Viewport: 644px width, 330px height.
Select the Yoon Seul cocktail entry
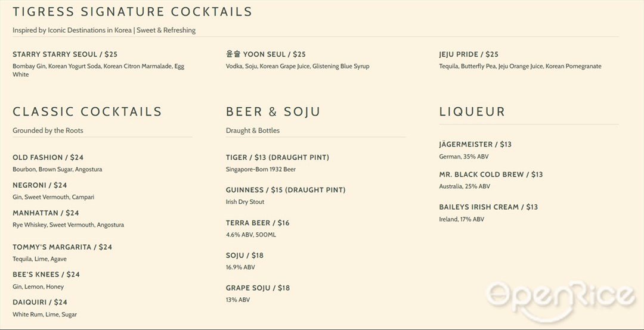266,54
